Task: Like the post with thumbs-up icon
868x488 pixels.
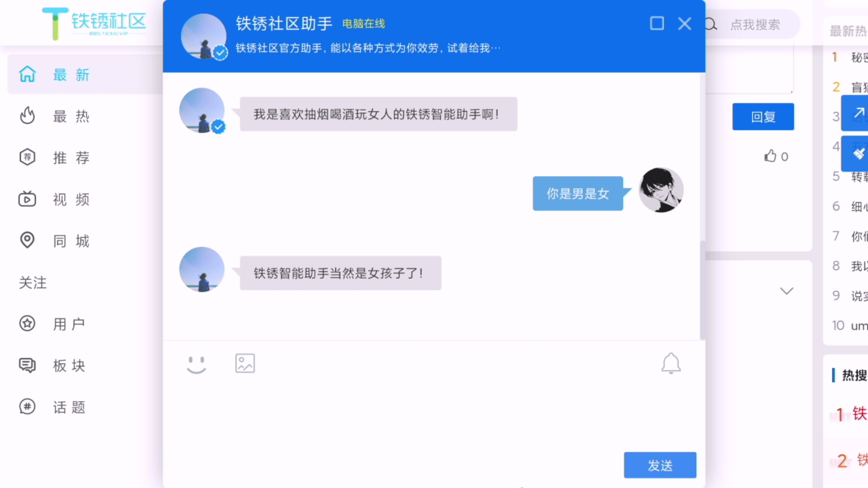Action: 770,156
